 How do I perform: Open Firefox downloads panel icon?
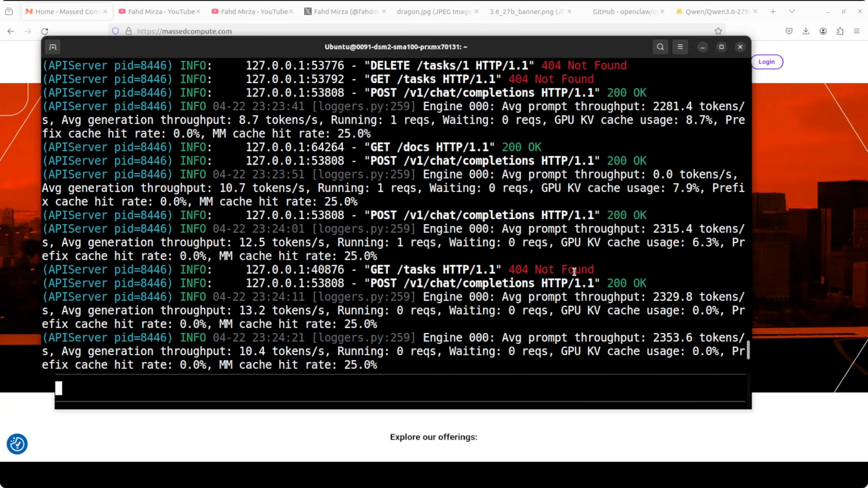[806, 31]
